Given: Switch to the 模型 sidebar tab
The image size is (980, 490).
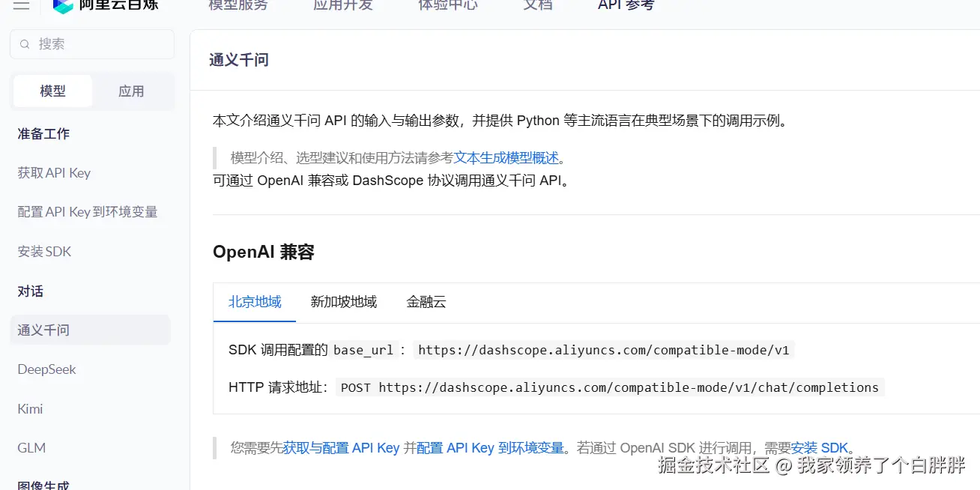Looking at the screenshot, I should click(x=52, y=91).
